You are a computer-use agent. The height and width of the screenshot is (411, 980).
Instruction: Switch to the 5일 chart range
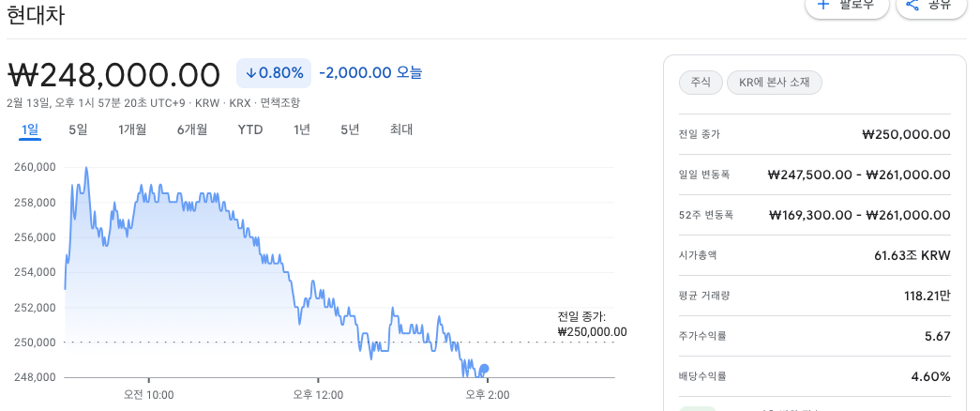click(78, 129)
